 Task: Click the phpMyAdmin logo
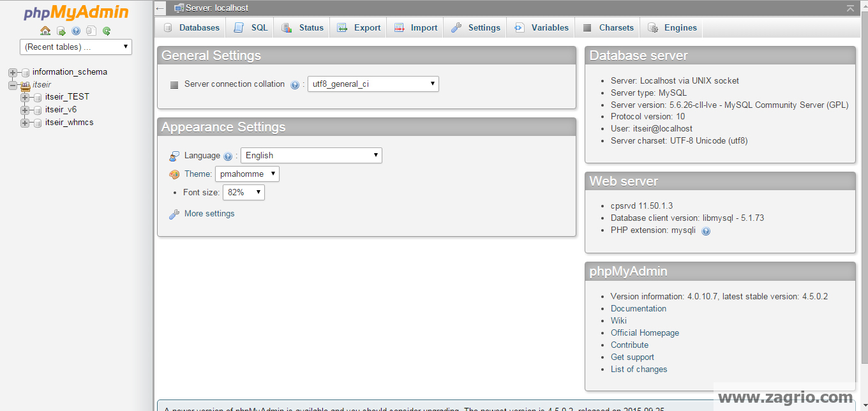coord(76,12)
